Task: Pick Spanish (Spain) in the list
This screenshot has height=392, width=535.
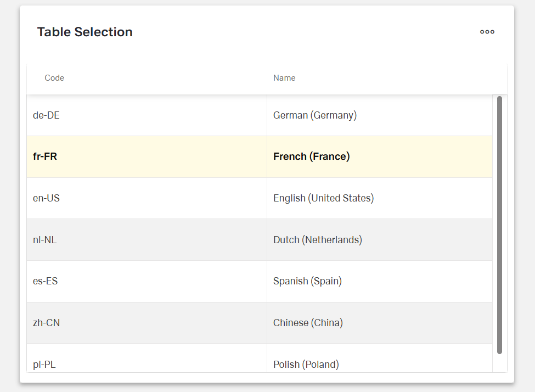Action: point(307,281)
